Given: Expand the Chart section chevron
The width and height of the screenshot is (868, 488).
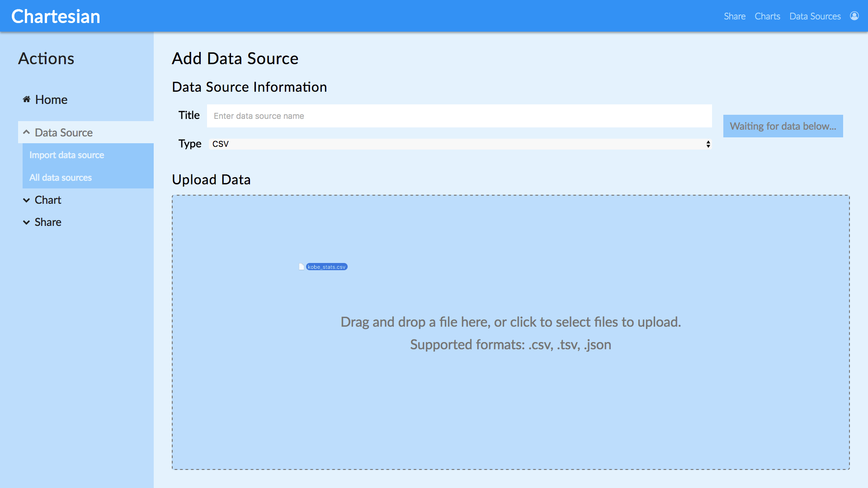Looking at the screenshot, I should (x=26, y=200).
